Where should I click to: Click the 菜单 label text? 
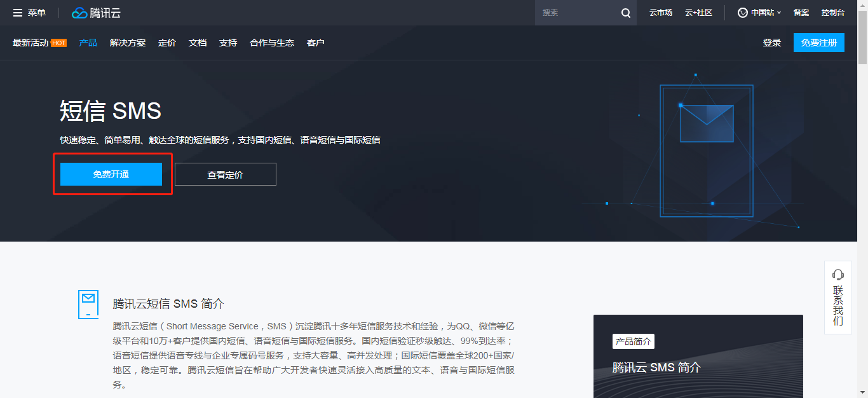pos(37,13)
